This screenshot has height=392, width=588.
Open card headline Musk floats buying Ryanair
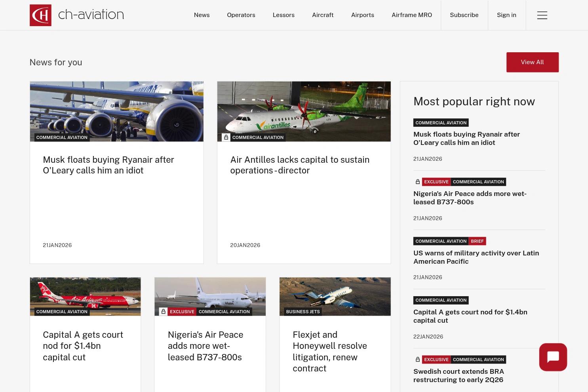point(108,165)
